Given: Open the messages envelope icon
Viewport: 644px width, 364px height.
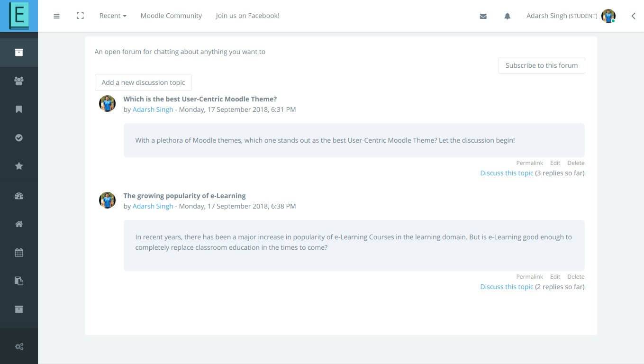Looking at the screenshot, I should (483, 16).
